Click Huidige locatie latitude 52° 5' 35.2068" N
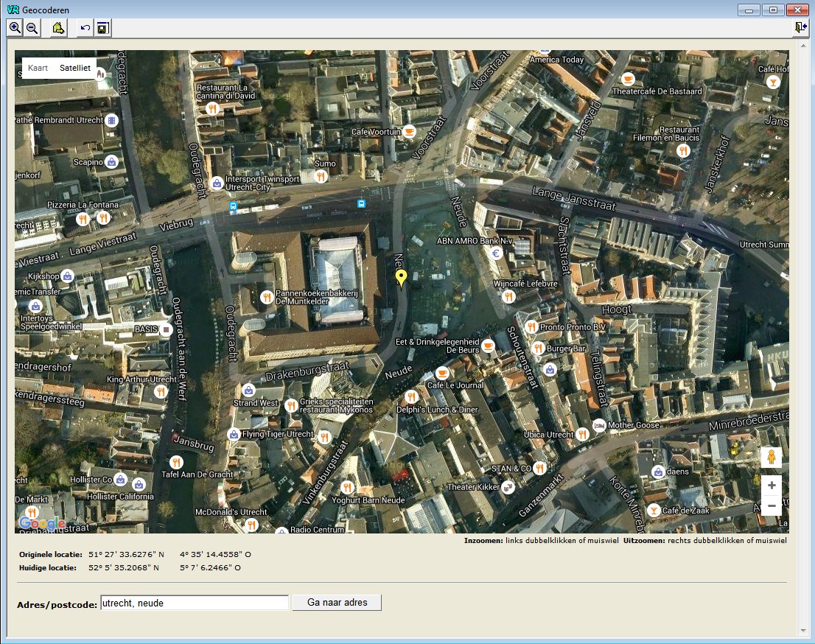815x644 pixels. [x=124, y=567]
